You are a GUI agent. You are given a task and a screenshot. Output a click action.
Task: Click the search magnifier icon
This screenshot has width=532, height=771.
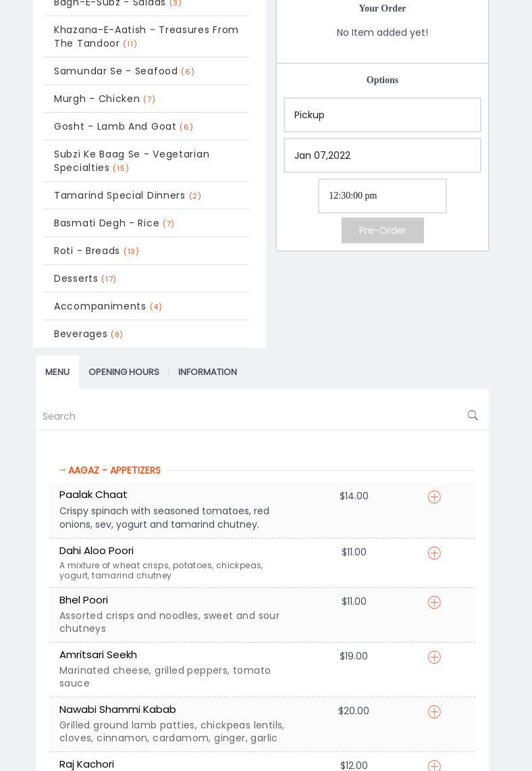click(473, 416)
